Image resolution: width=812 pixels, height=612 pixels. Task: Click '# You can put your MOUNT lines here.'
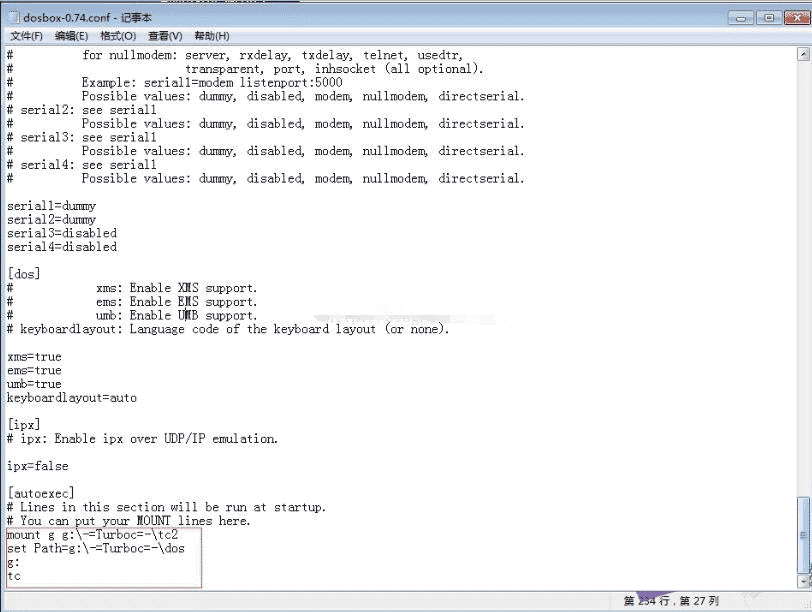click(x=128, y=521)
